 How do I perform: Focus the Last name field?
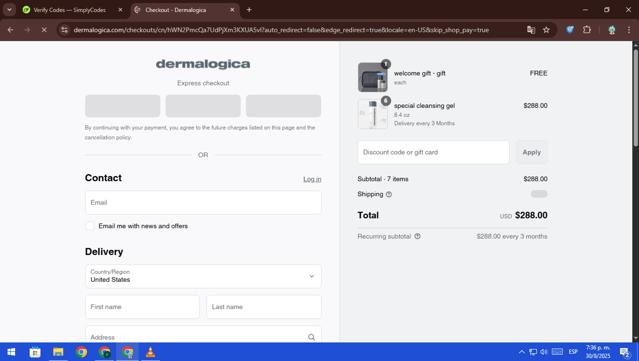point(264,307)
